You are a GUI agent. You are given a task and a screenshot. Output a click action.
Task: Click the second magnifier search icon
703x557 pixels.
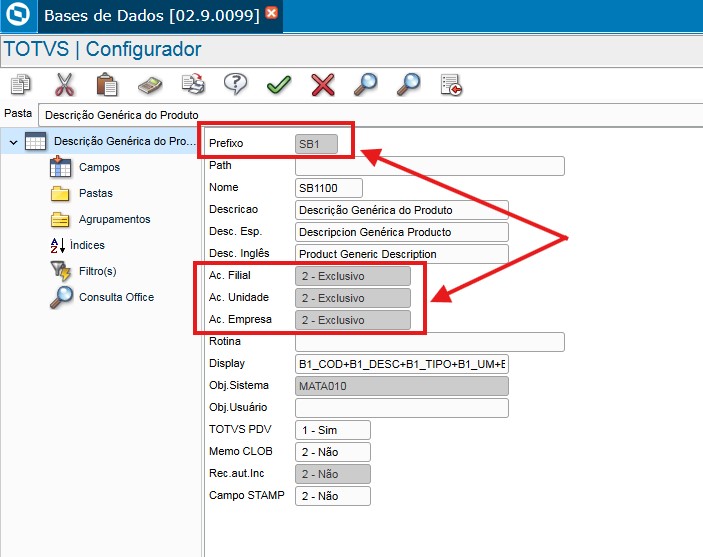coord(408,84)
